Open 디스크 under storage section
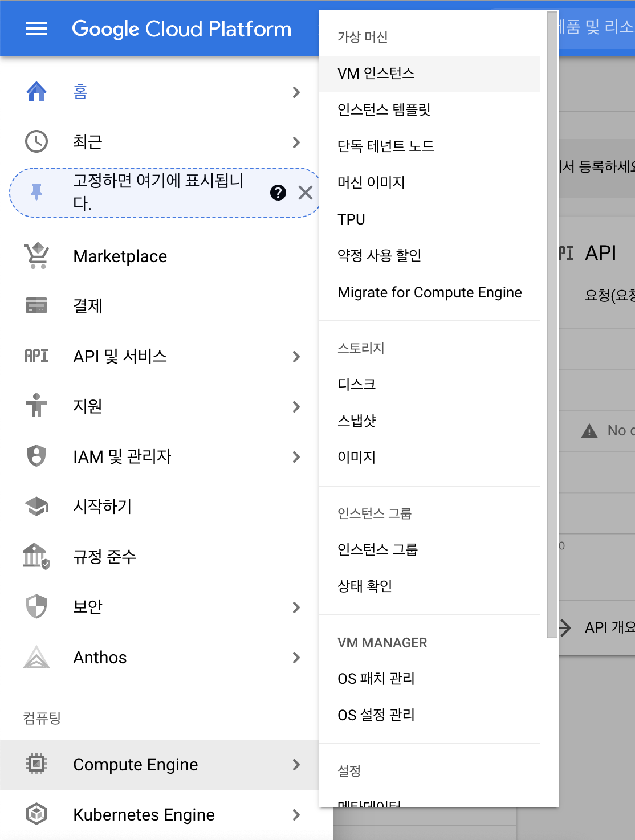 coord(430,384)
